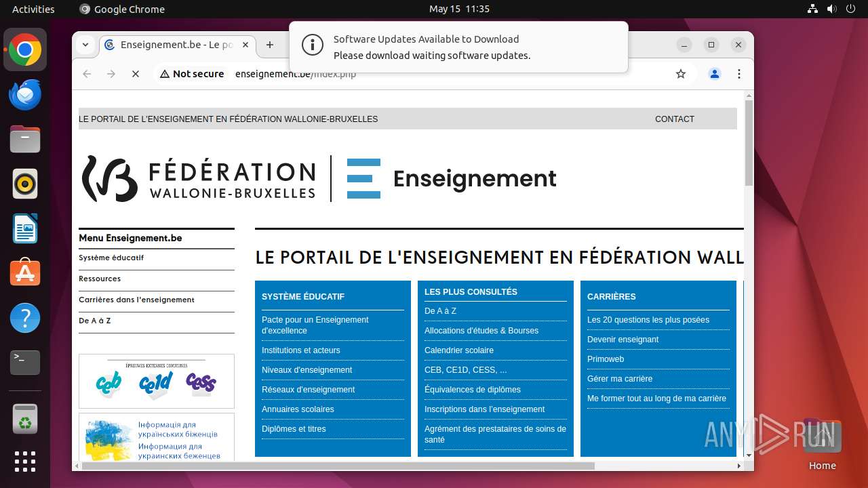Open the Trash in the dock
868x488 pixels.
(25, 419)
